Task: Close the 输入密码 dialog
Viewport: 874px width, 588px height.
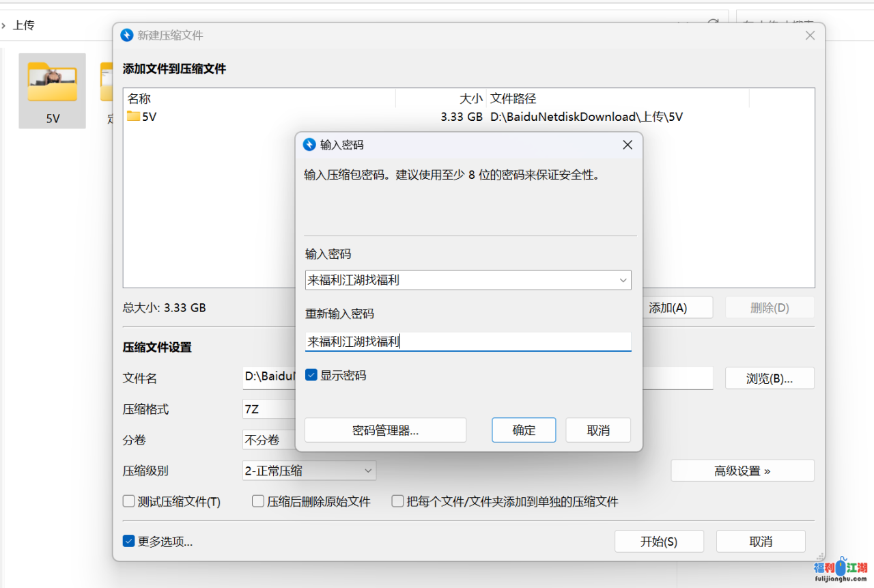Action: [x=628, y=145]
